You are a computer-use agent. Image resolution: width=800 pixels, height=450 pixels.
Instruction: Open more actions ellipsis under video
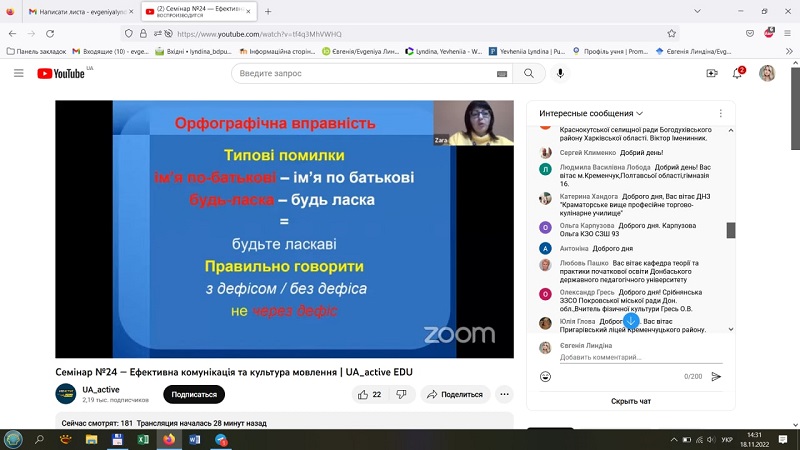tap(504, 394)
